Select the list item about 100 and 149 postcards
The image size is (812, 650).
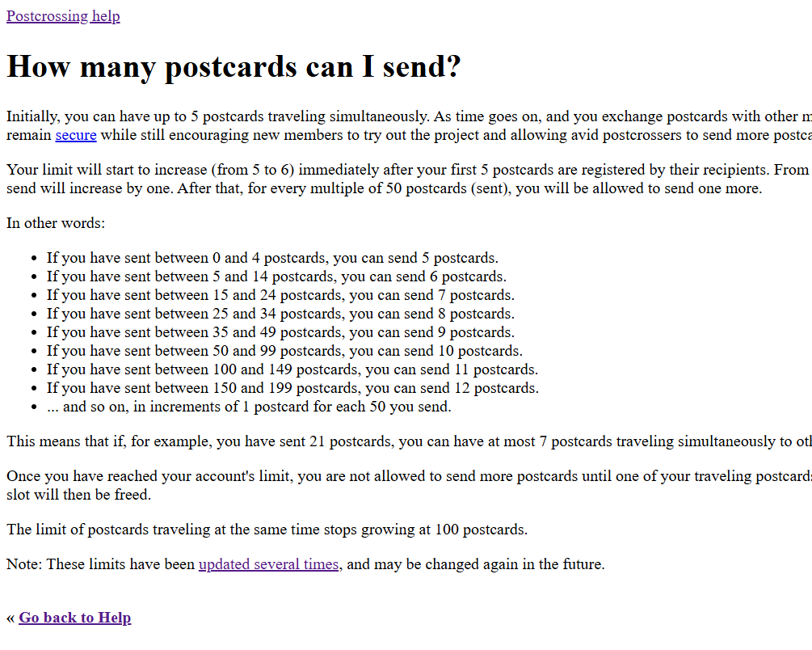pyautogui.click(x=292, y=370)
